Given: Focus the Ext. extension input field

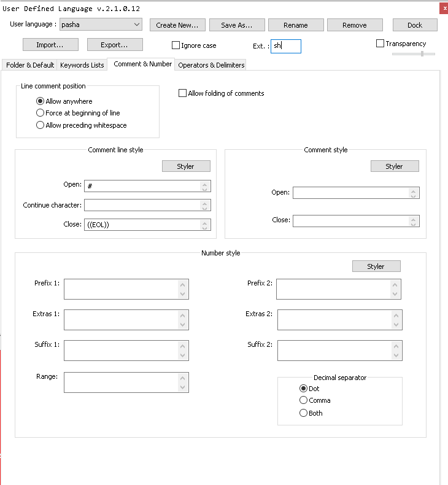Looking at the screenshot, I should coord(286,46).
